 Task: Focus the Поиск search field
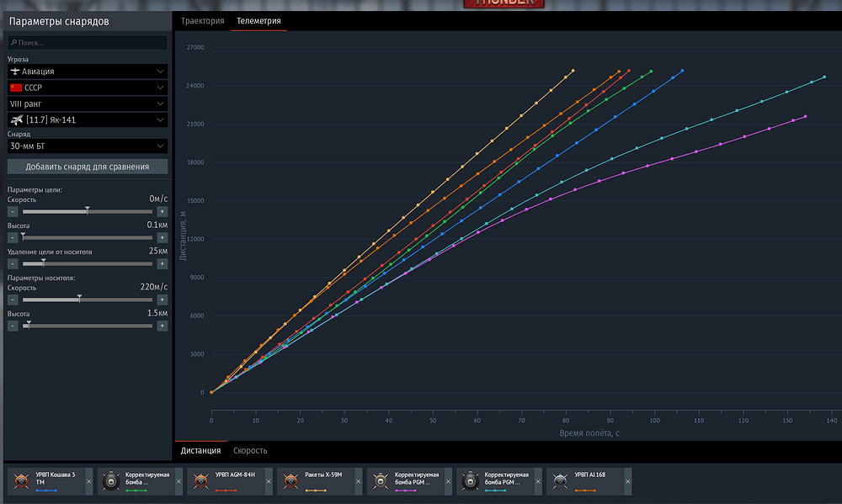88,42
